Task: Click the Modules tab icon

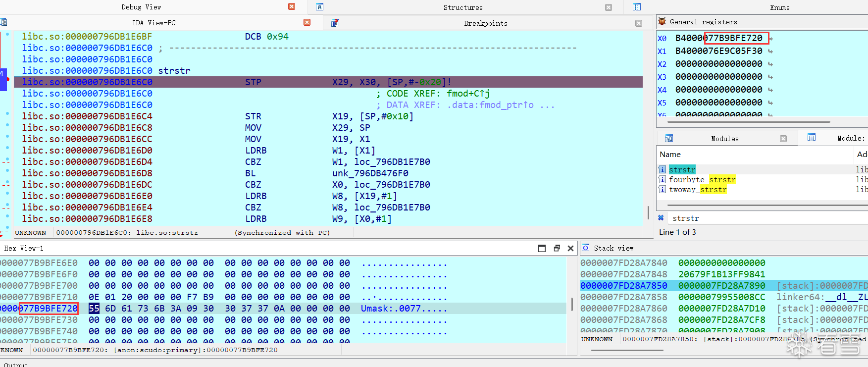Action: point(669,138)
